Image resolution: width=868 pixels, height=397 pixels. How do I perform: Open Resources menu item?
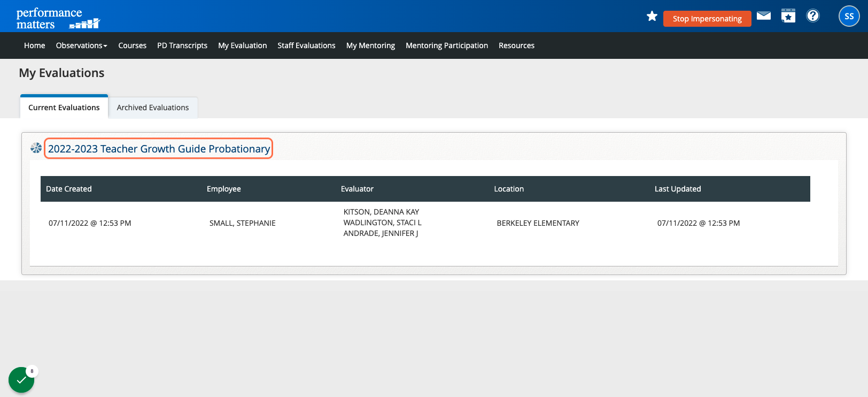pyautogui.click(x=517, y=45)
